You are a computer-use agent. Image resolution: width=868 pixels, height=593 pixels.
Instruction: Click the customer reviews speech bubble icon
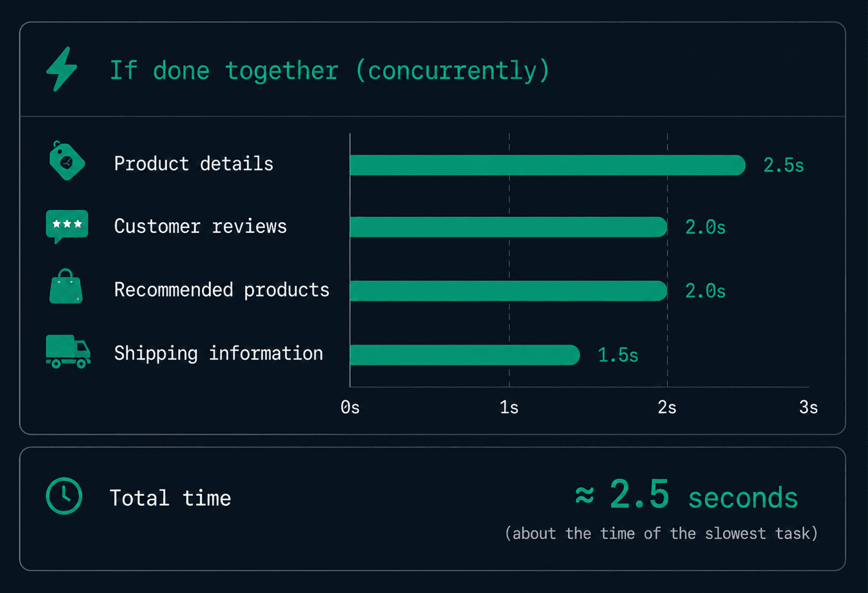(67, 226)
